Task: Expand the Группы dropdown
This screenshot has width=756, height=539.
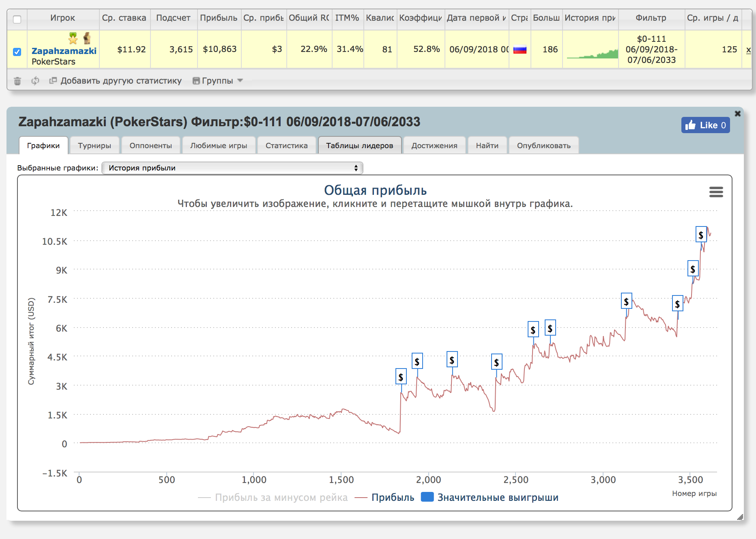Action: click(x=218, y=81)
